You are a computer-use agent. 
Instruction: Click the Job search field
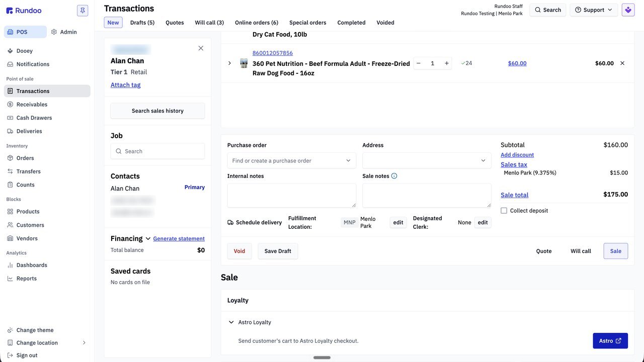click(x=157, y=151)
